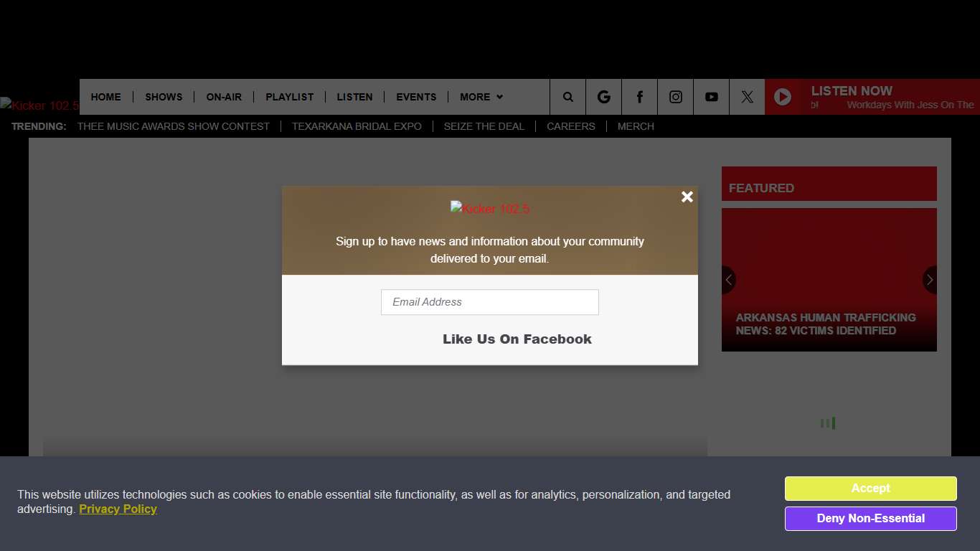980x551 pixels.
Task: Open the YouTube channel icon
Action: 711,97
